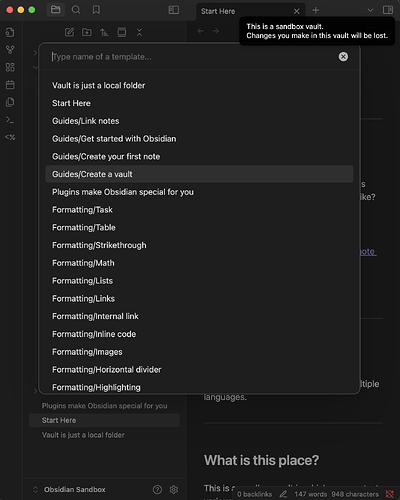
Task: Collapse all folders in file explorer
Action: pos(139,32)
